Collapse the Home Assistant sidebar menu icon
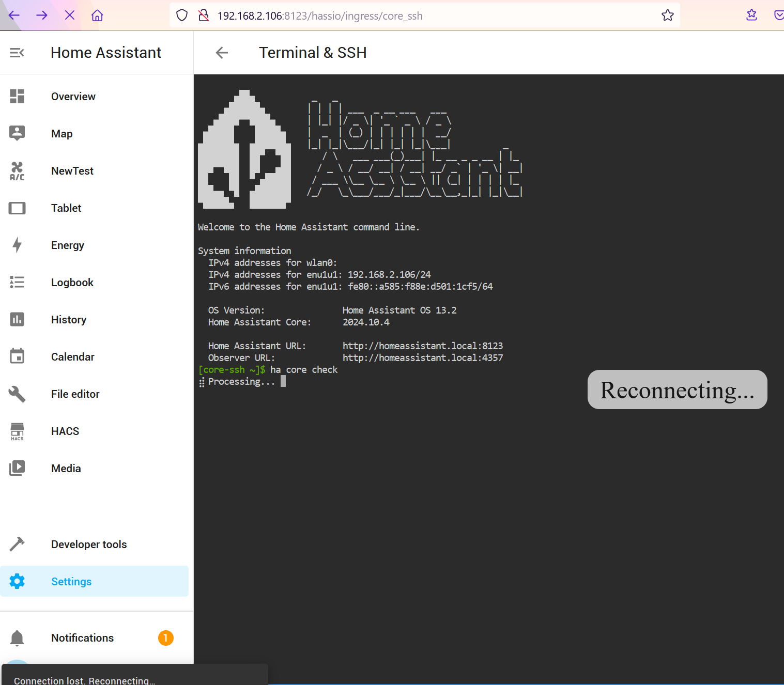784x685 pixels. click(x=17, y=53)
